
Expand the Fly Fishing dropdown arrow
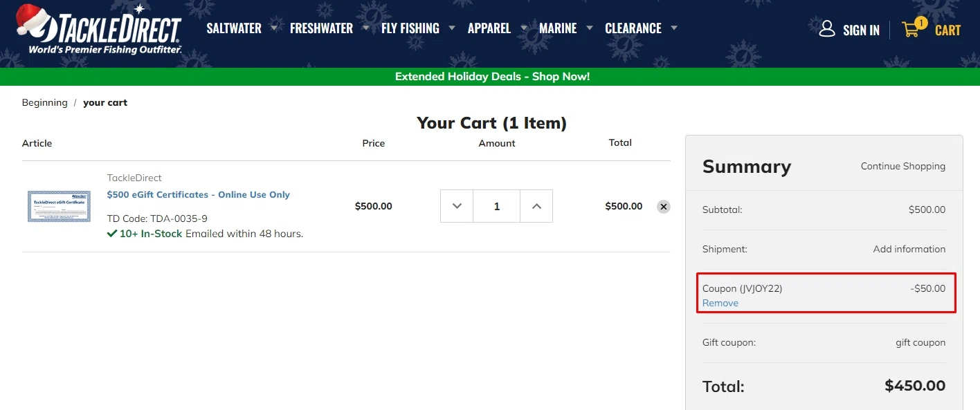452,28
